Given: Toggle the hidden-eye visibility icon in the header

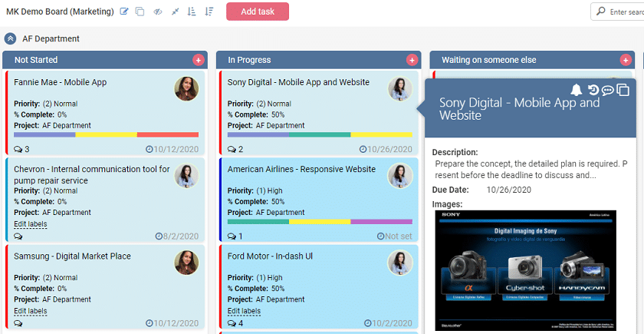Looking at the screenshot, I should (x=158, y=12).
